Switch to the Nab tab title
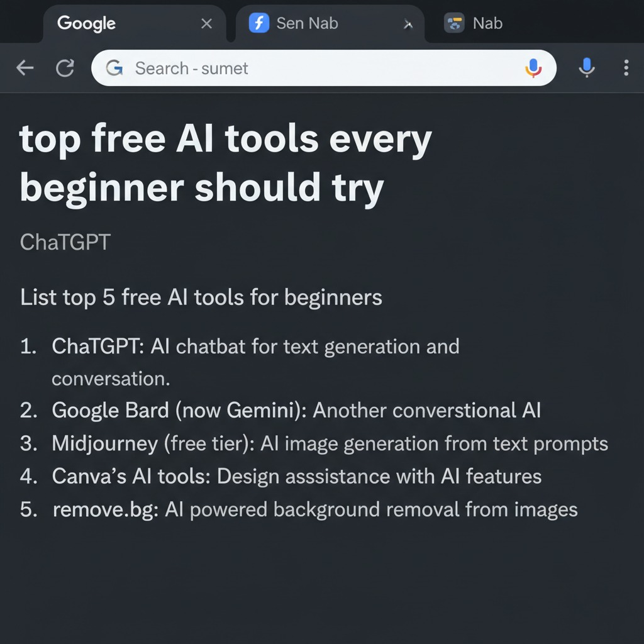The width and height of the screenshot is (644, 644). tap(487, 23)
